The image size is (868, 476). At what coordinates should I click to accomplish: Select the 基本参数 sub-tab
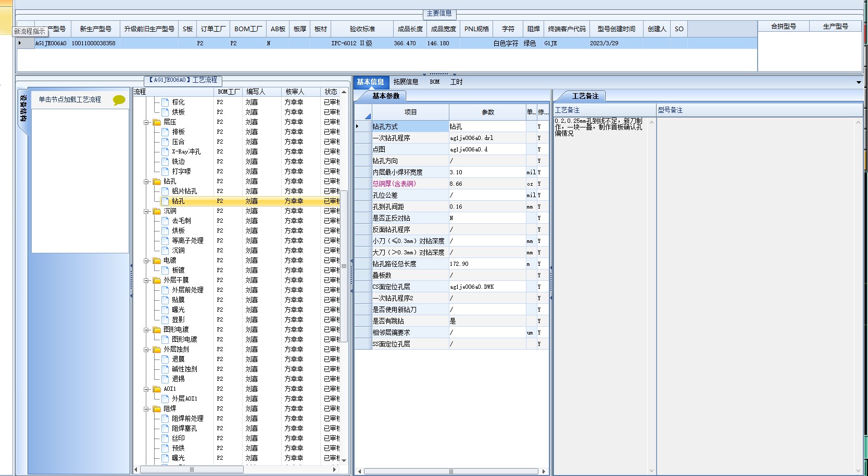pos(385,96)
